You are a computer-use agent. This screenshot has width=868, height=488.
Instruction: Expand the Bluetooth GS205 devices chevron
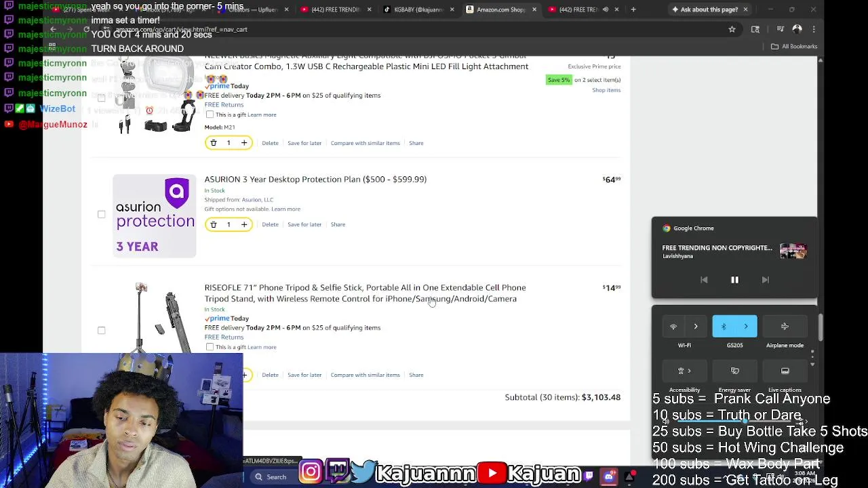746,327
